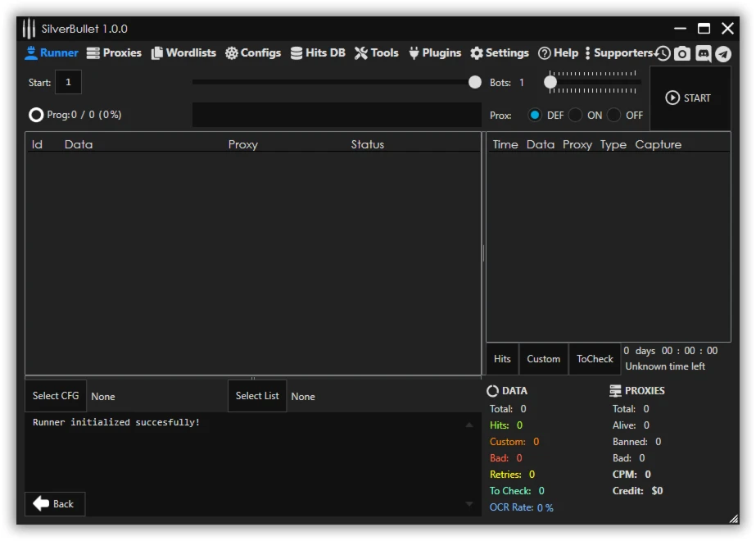
Task: Click the Bots slider handle
Action: point(551,82)
